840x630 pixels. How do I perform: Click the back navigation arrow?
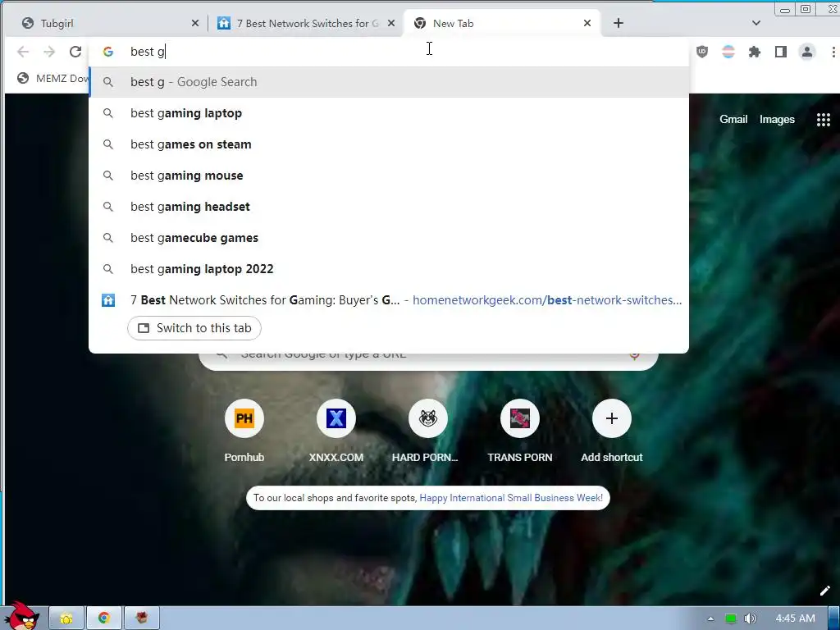coord(23,52)
